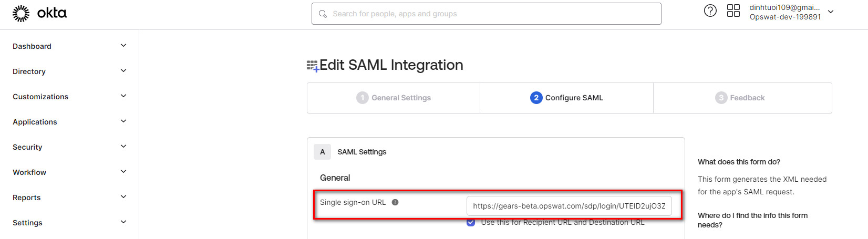
Task: Open the Reports sidebar item
Action: (x=27, y=198)
